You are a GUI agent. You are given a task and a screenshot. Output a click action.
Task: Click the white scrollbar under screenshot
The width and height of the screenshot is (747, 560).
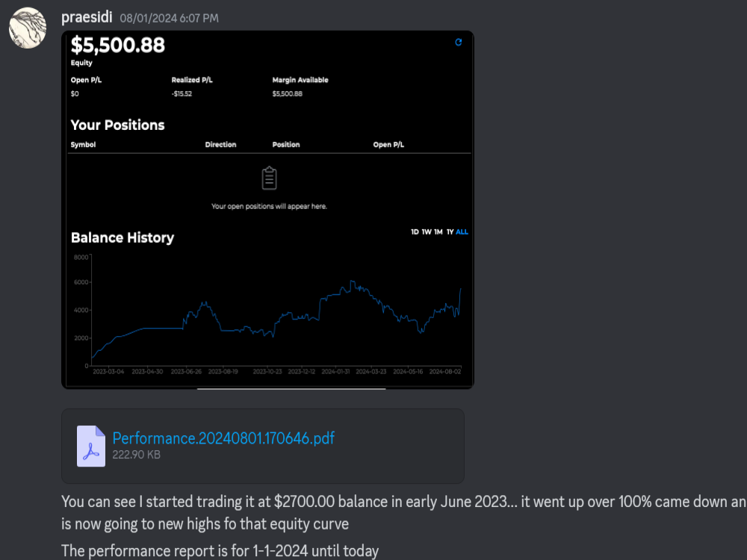[291, 388]
